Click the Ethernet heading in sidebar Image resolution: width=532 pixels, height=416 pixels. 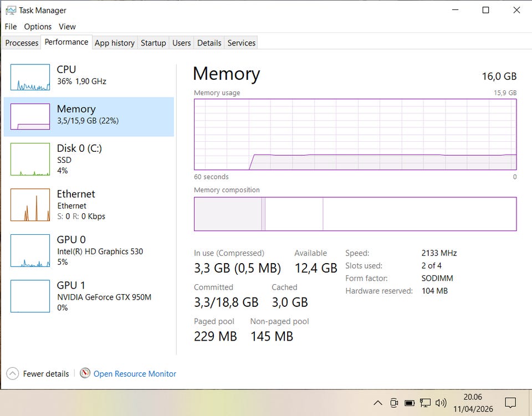pyautogui.click(x=76, y=194)
